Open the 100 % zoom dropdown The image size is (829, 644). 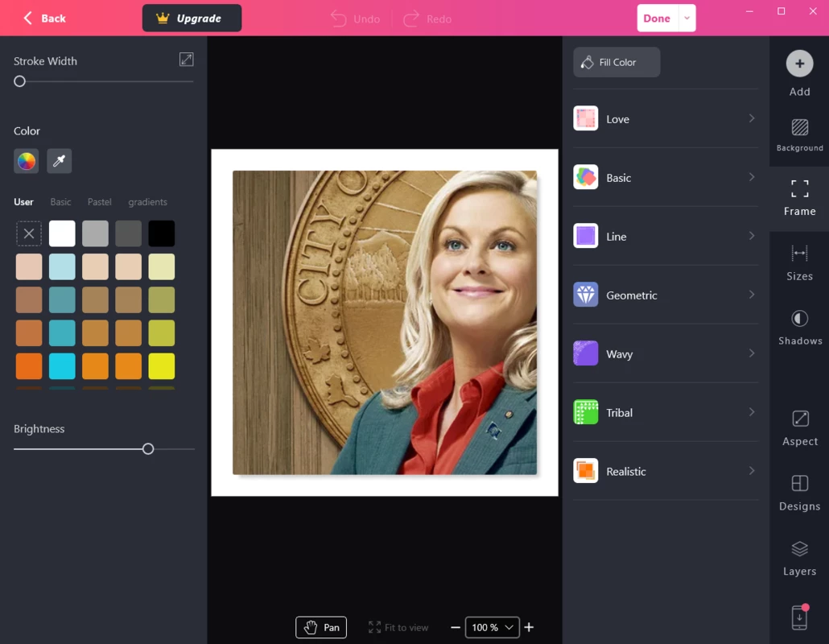[x=493, y=628]
